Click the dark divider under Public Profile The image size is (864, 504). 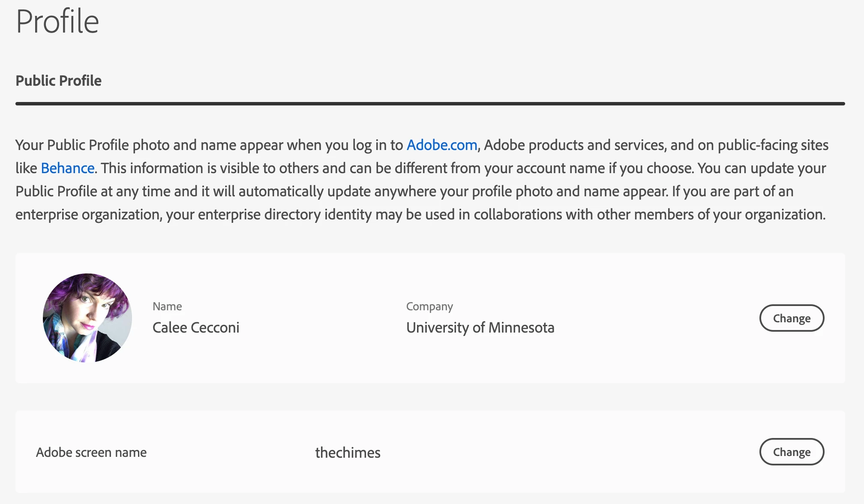click(x=430, y=104)
